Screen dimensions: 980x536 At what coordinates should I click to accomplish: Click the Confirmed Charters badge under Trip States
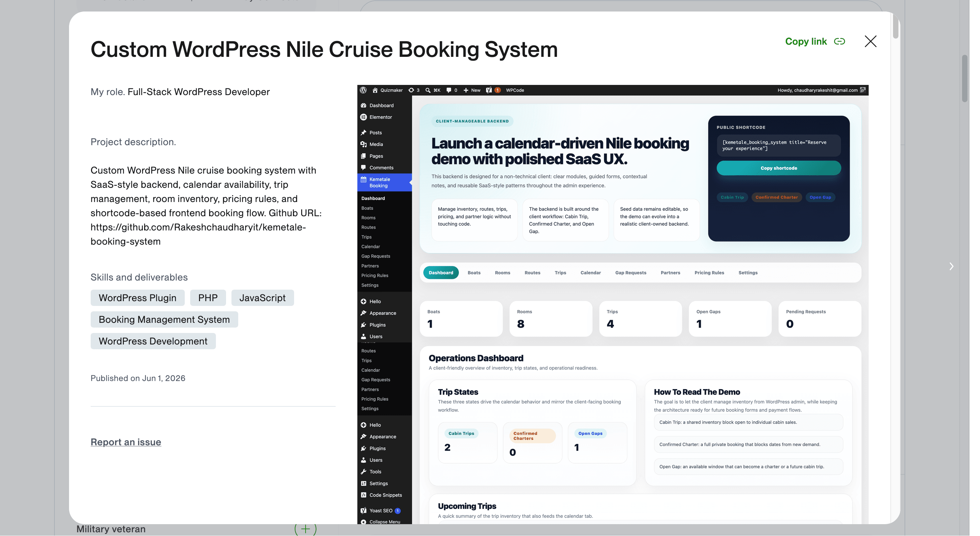pyautogui.click(x=532, y=435)
